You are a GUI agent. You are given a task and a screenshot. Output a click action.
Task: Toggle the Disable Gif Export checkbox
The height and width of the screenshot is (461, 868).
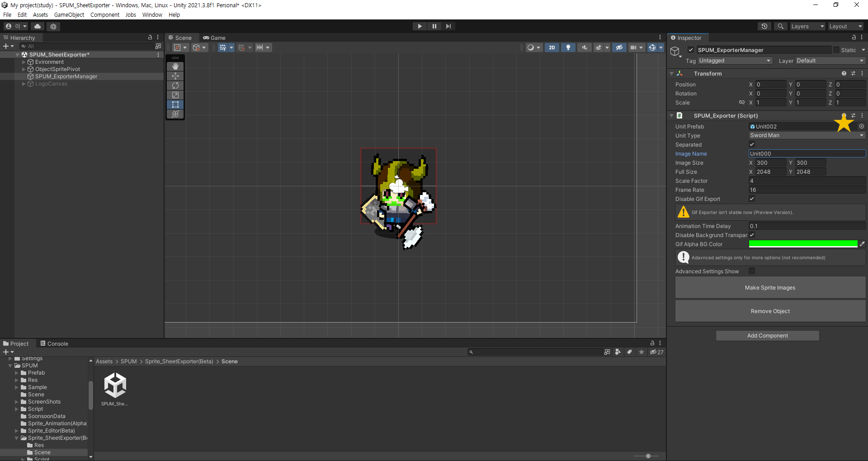click(752, 199)
